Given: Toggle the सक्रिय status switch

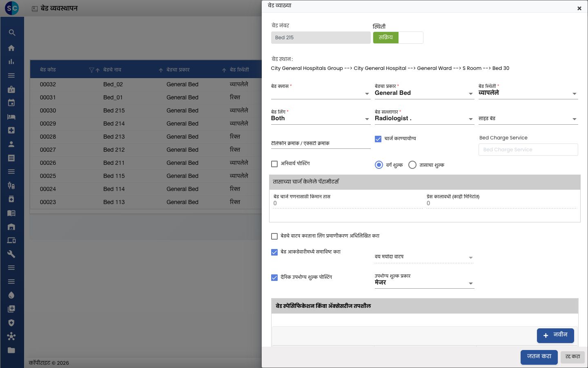Looking at the screenshot, I should point(398,38).
